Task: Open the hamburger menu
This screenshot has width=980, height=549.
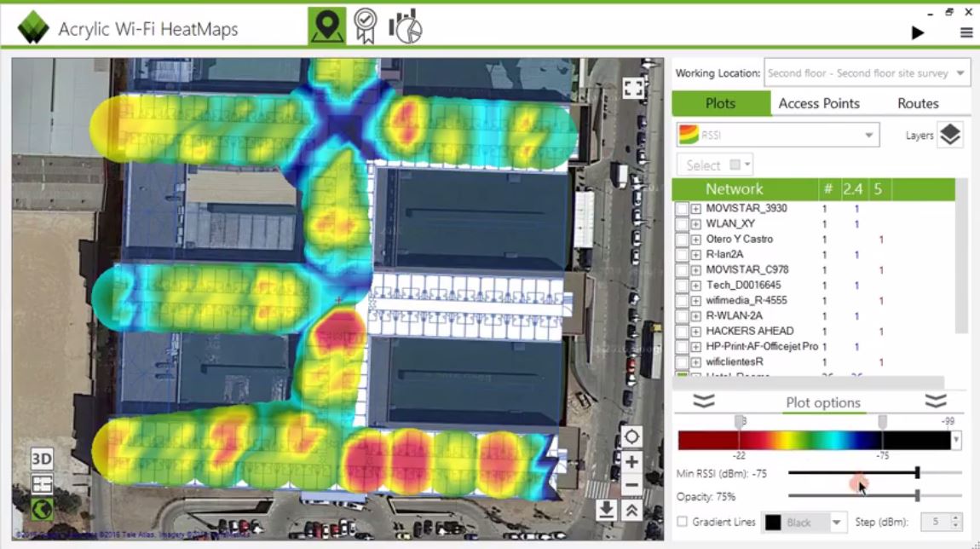Action: click(966, 32)
